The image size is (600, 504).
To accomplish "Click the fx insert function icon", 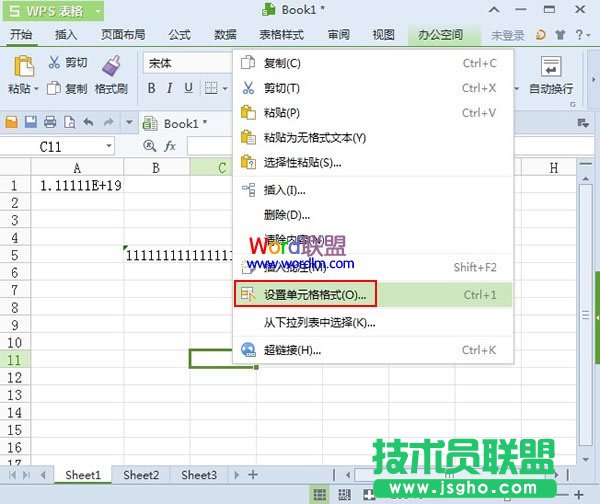I will pyautogui.click(x=170, y=146).
